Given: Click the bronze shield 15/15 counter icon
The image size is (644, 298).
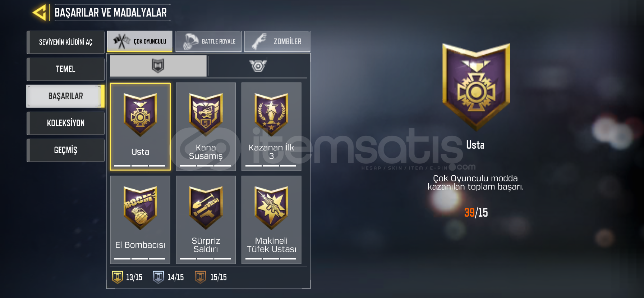Looking at the screenshot, I should click(x=200, y=277).
